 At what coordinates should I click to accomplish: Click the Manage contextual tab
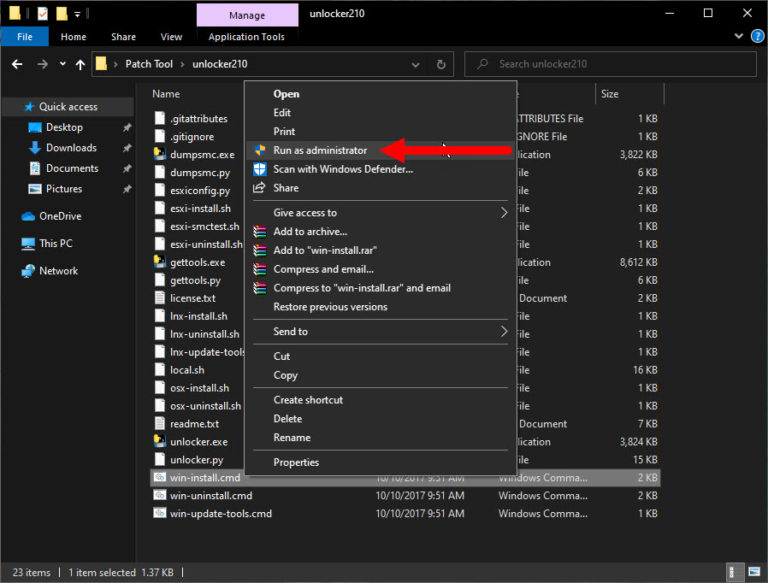247,15
